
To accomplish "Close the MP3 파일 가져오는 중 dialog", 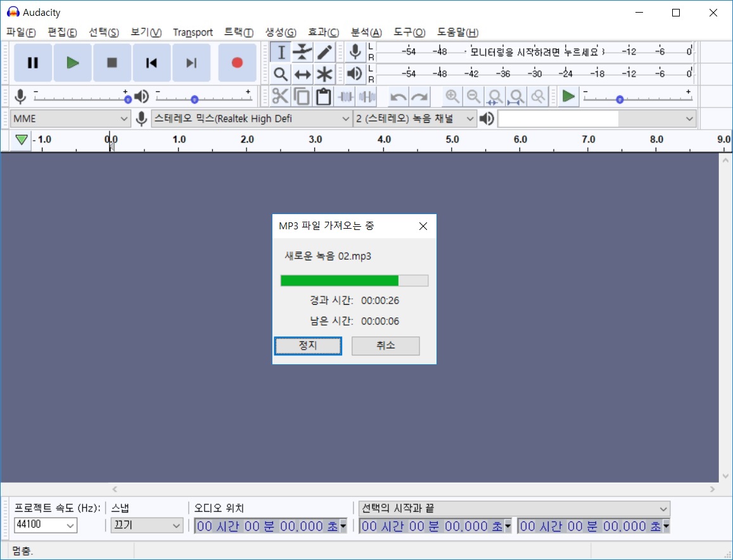I will coord(423,226).
